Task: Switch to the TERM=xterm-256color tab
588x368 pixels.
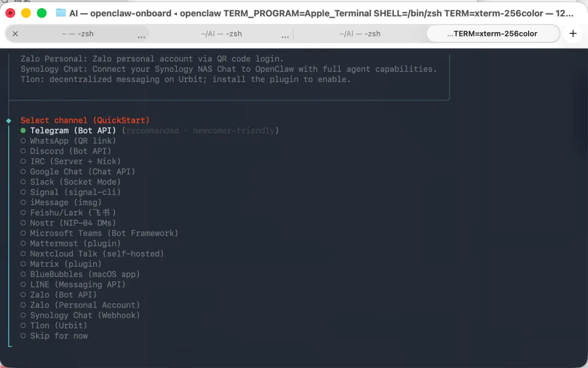Action: point(493,34)
